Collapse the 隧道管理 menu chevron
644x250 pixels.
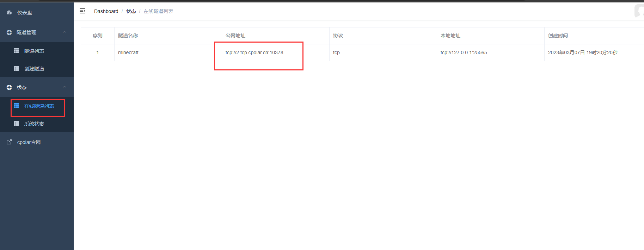click(x=65, y=32)
